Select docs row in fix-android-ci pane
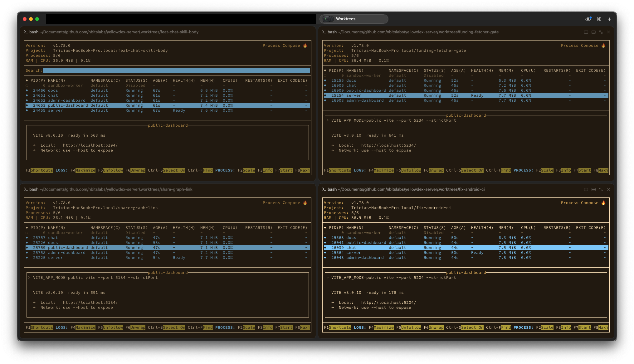The image size is (634, 364). pyautogui.click(x=466, y=238)
